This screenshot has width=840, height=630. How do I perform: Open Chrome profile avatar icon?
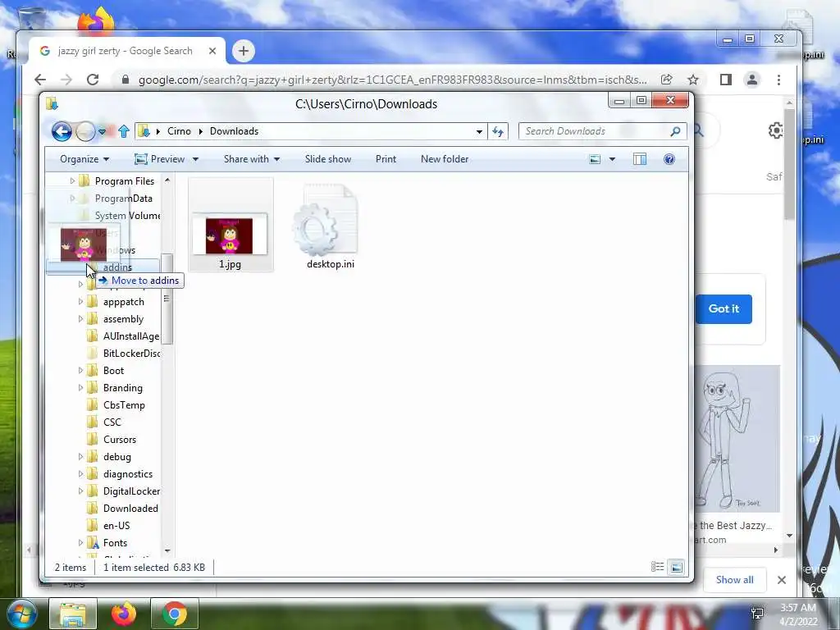(752, 80)
